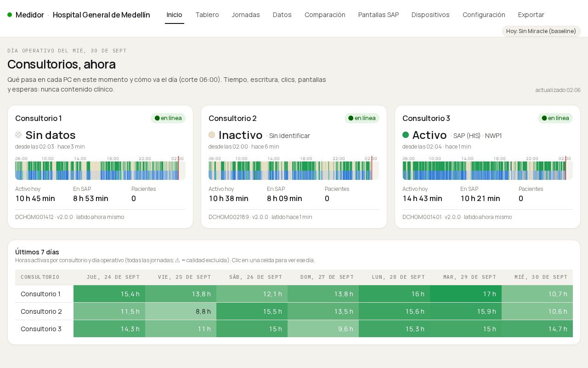Screen dimensions: 588x368
Task: Click Consultorio 3 green Activo status dot
Action: pos(406,135)
